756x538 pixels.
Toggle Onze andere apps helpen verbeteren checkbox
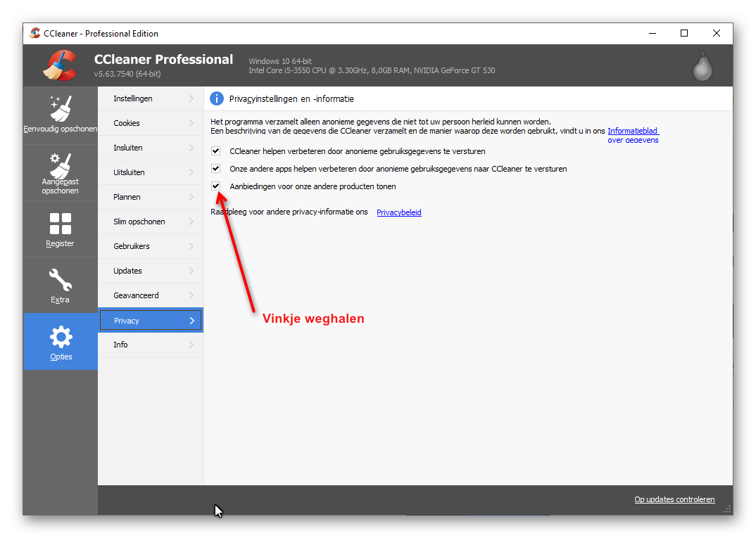coord(216,169)
